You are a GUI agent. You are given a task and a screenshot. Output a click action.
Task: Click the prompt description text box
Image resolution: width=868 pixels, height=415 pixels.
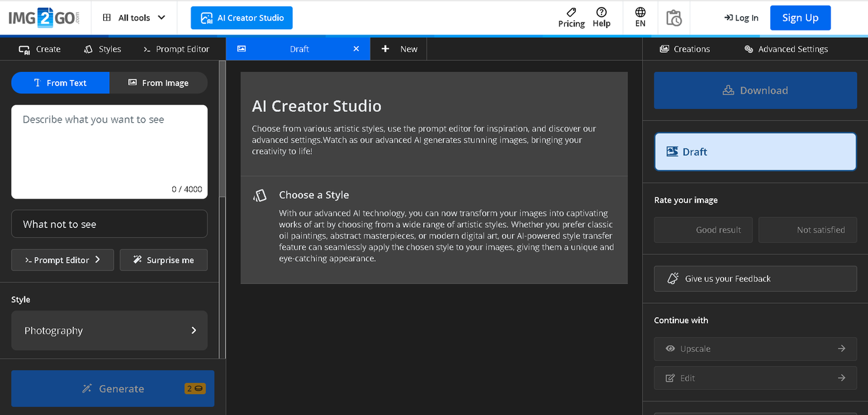(x=109, y=152)
